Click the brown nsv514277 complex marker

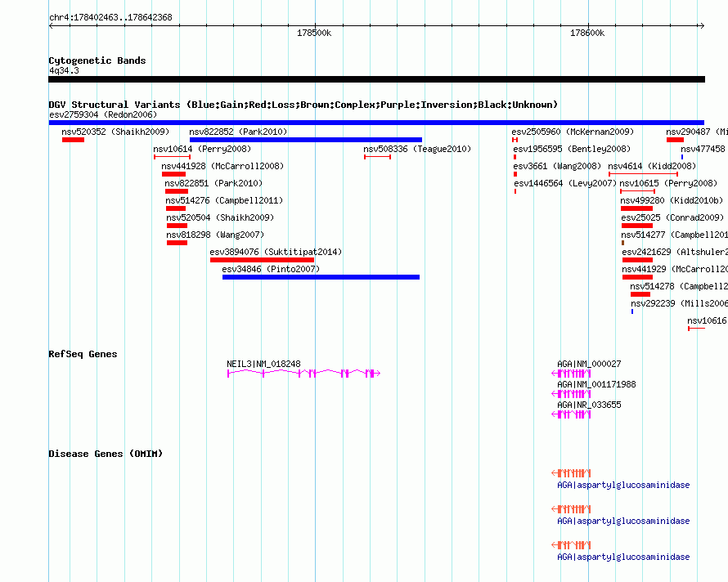click(x=622, y=243)
